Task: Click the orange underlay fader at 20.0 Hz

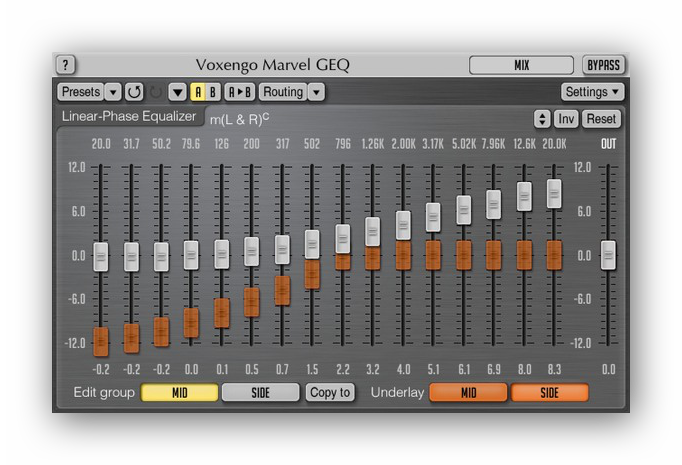Action: click(x=101, y=341)
